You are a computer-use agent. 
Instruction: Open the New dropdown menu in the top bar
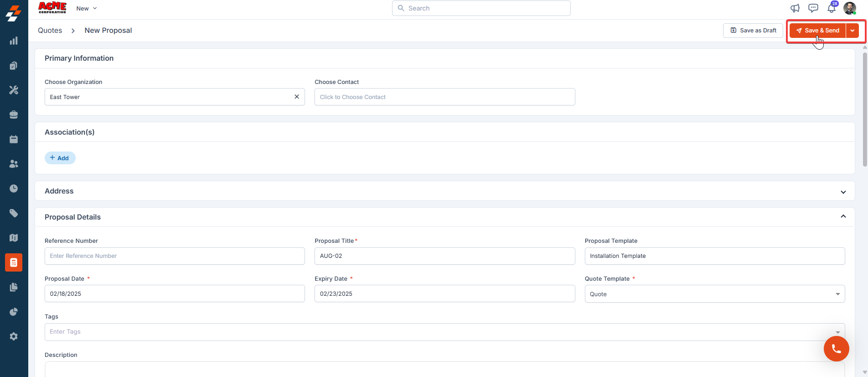click(x=87, y=8)
